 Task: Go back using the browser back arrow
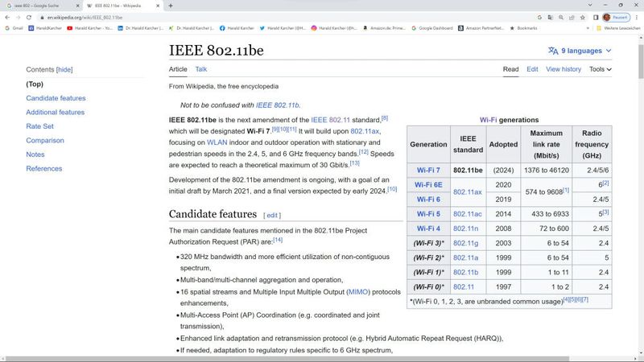[7, 18]
